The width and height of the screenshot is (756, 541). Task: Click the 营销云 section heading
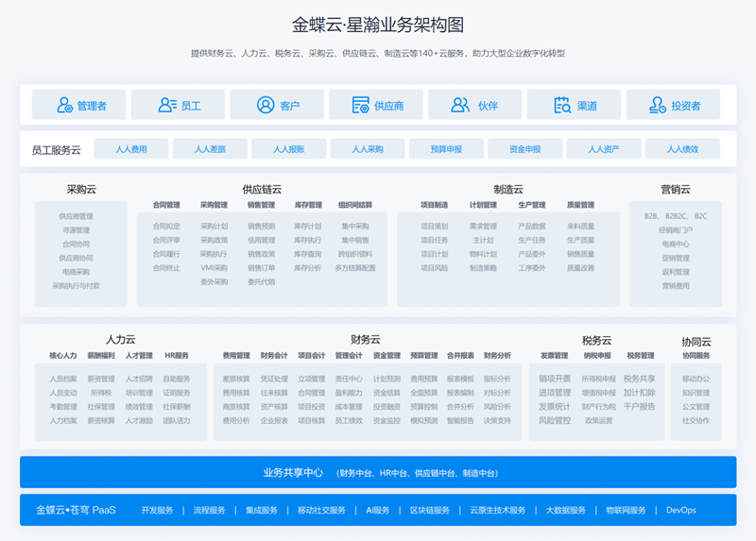676,190
